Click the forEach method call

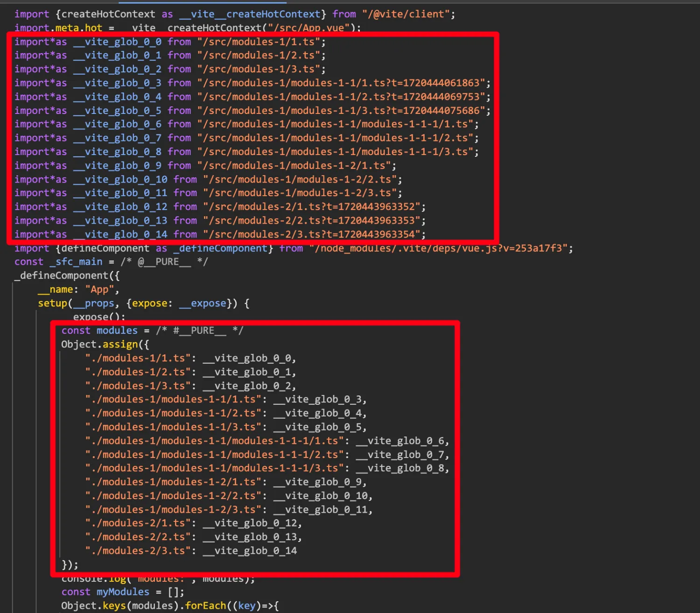pyautogui.click(x=205, y=606)
